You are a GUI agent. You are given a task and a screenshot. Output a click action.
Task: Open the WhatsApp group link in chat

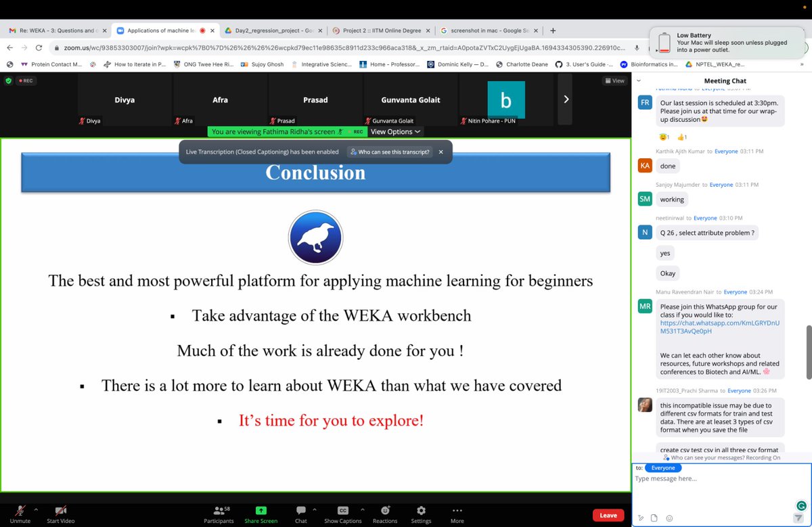pos(719,327)
